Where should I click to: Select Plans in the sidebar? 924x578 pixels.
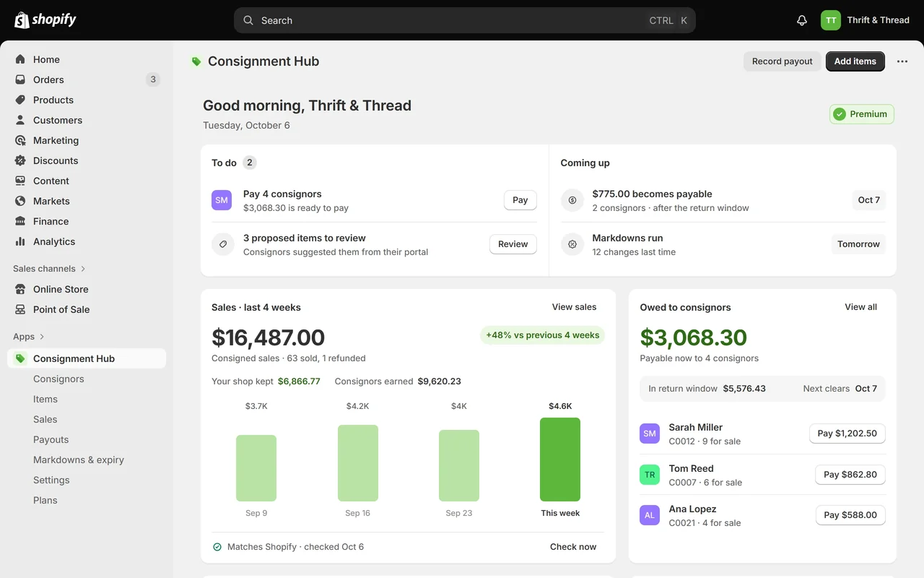coord(45,500)
